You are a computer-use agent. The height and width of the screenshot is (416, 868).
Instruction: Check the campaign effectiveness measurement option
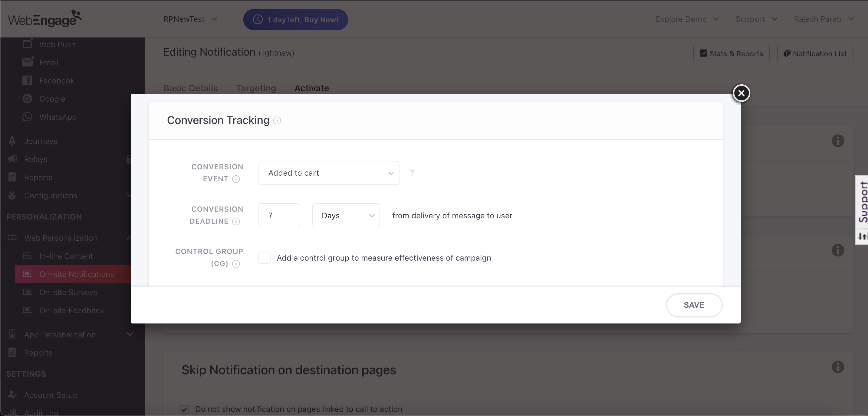265,258
